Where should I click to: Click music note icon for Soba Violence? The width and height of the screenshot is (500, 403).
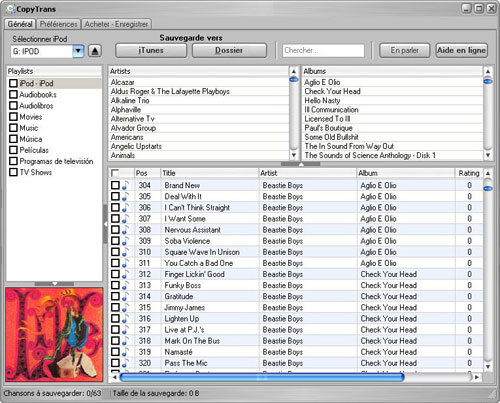125,241
